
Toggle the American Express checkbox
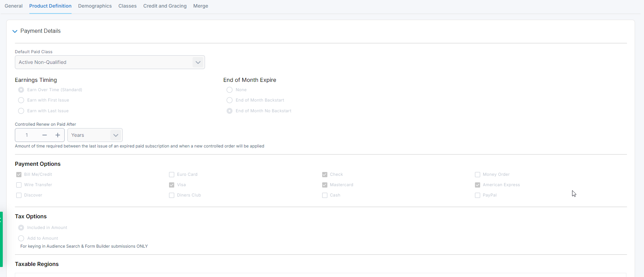[477, 185]
